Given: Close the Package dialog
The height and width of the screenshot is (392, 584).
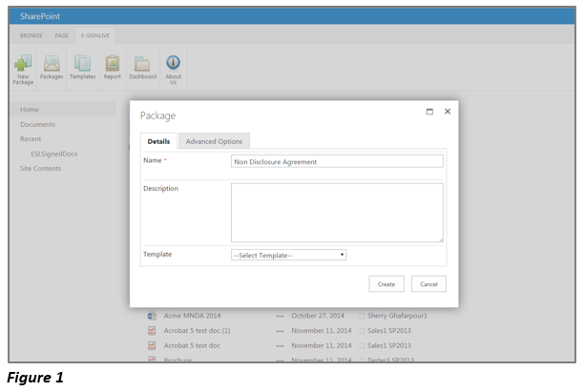Looking at the screenshot, I should (448, 112).
